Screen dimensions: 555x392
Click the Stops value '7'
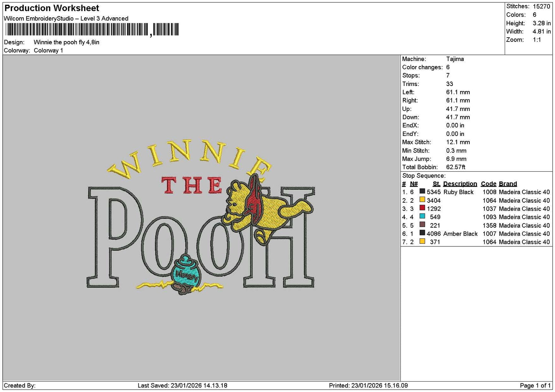click(x=448, y=76)
